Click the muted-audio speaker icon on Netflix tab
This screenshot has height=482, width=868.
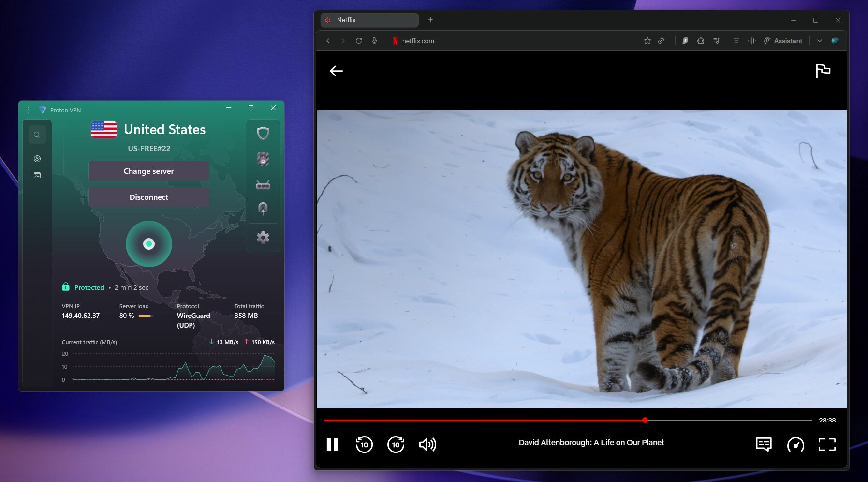pyautogui.click(x=328, y=20)
